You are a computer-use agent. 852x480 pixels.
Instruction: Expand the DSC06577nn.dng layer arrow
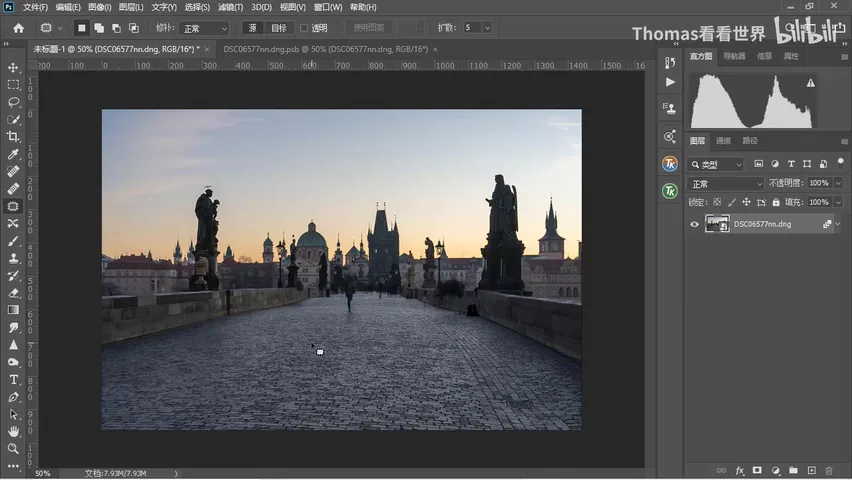click(x=838, y=224)
